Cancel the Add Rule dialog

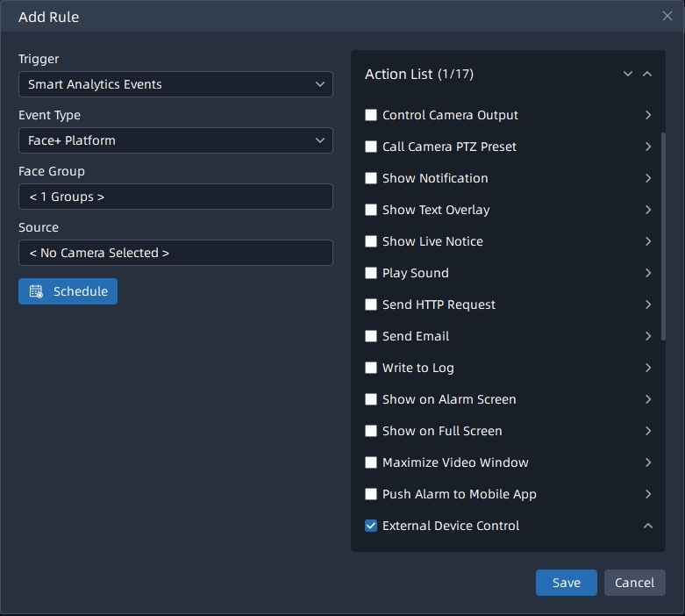pyautogui.click(x=634, y=583)
